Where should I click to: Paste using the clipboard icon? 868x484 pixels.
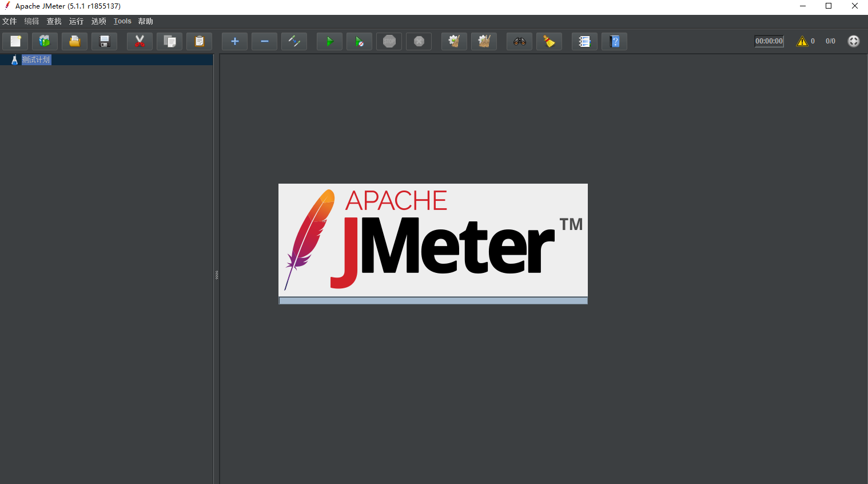click(x=199, y=41)
